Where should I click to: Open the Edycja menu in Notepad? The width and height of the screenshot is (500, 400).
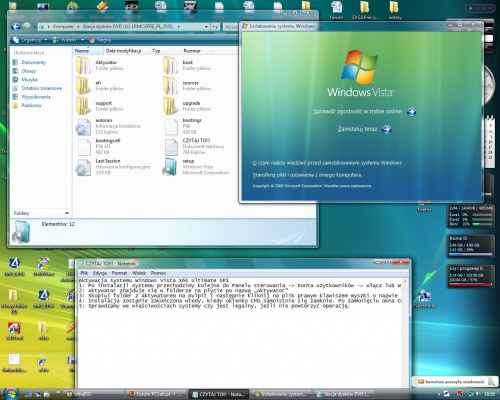coord(100,273)
